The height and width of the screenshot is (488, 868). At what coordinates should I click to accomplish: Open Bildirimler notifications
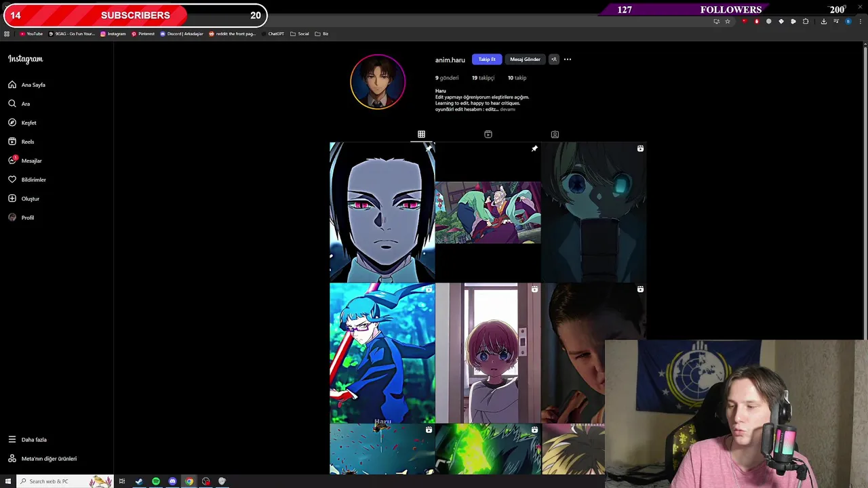pos(27,180)
